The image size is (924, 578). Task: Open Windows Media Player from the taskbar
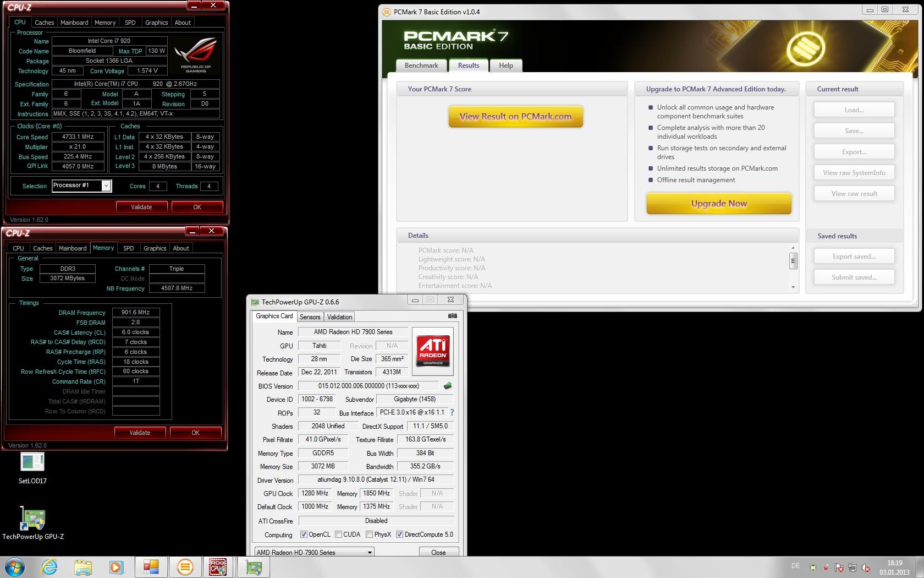pos(116,567)
